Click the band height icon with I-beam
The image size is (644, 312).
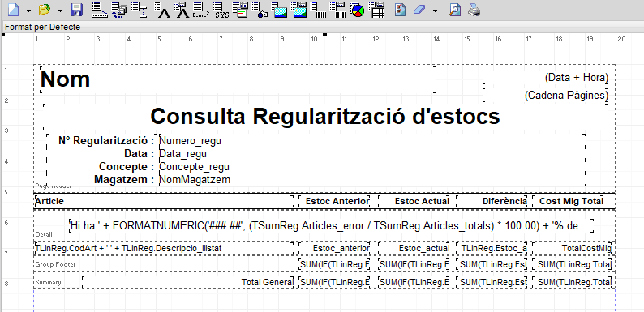pos(140,10)
